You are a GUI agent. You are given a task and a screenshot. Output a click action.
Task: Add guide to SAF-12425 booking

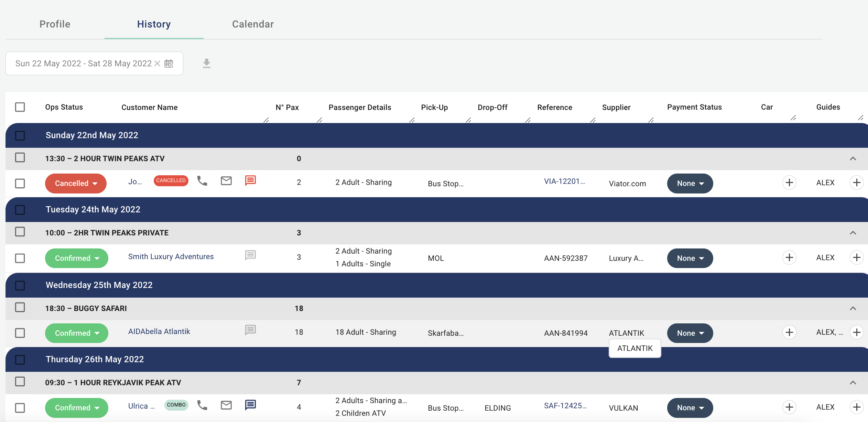pos(857,407)
